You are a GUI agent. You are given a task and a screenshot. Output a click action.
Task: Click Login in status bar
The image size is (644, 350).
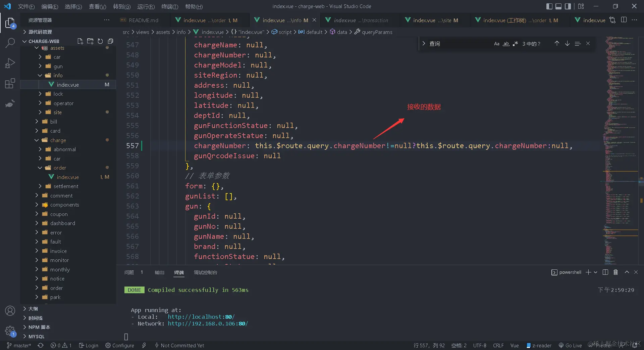click(x=89, y=345)
